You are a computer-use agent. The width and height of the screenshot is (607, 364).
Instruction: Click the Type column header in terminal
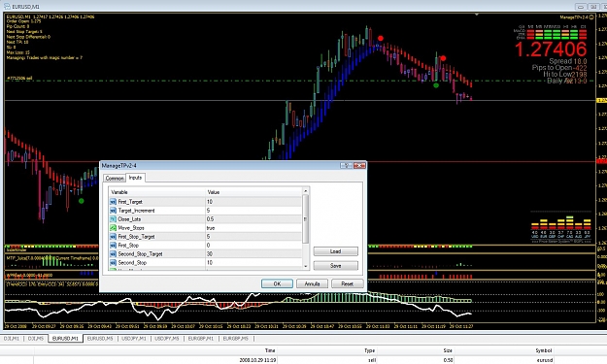(x=370, y=350)
